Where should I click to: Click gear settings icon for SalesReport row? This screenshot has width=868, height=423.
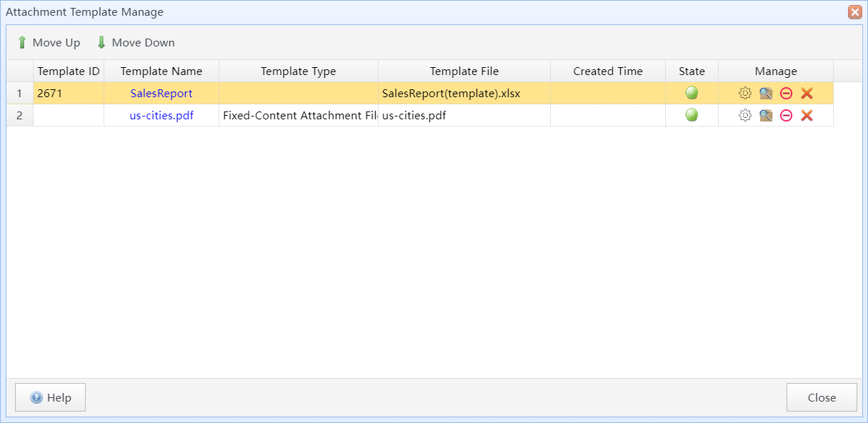(x=745, y=93)
